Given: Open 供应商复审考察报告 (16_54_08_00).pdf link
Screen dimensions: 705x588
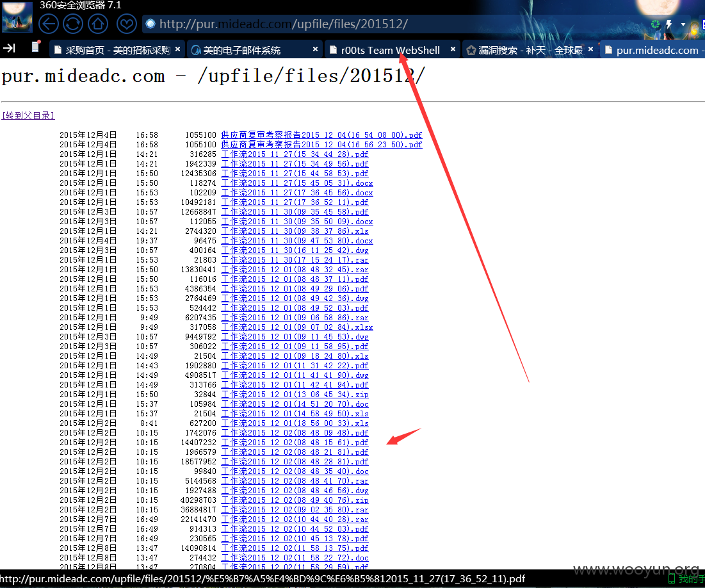Looking at the screenshot, I should click(321, 135).
